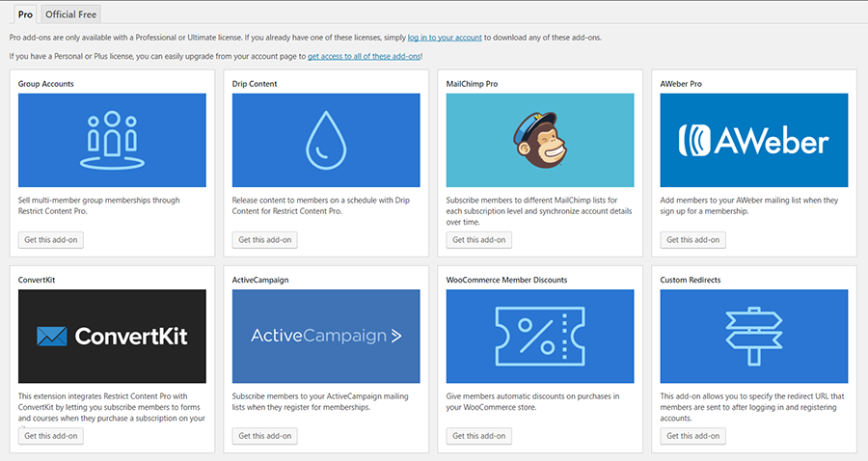Screen dimensions: 868x461
Task: Open 'get access to all of these add-ons' link
Action: point(364,57)
